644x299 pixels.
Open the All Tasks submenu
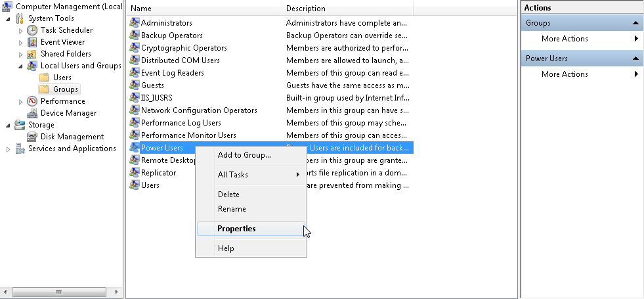click(x=251, y=174)
